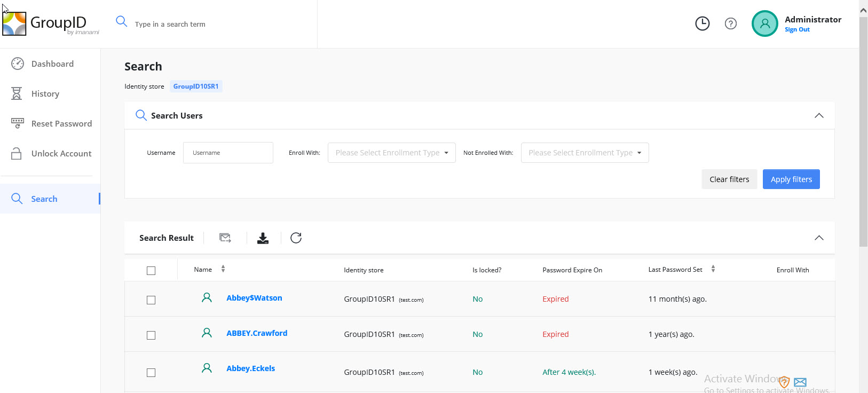The width and height of the screenshot is (868, 393).
Task: Click the magnifier icon in top search bar
Action: 122,21
